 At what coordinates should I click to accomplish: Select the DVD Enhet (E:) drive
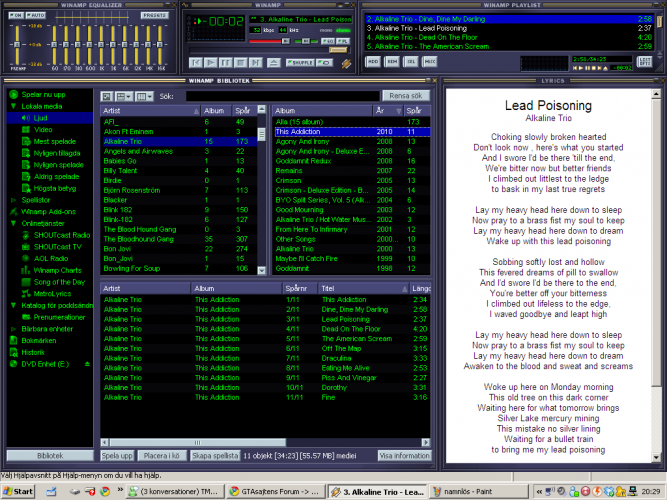click(x=46, y=364)
